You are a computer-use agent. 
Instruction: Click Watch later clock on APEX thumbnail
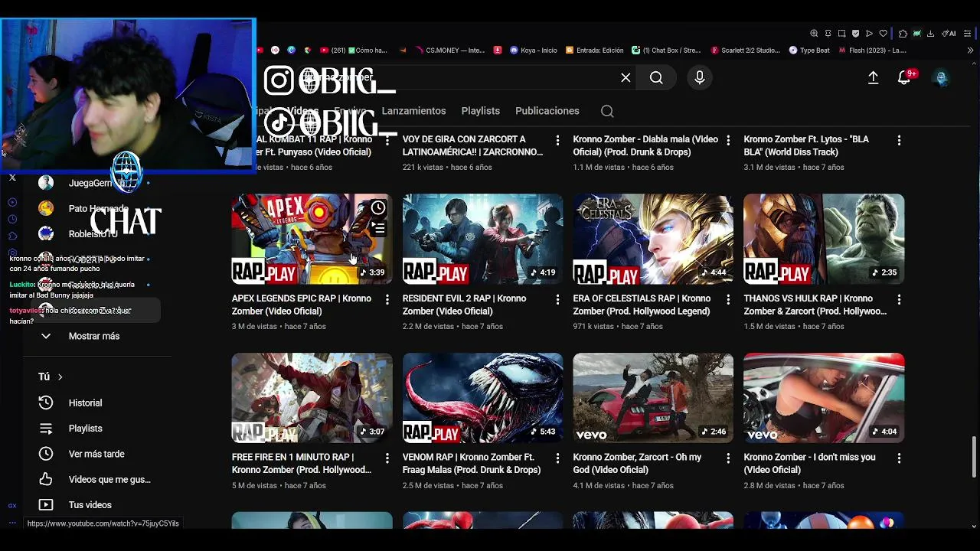378,207
